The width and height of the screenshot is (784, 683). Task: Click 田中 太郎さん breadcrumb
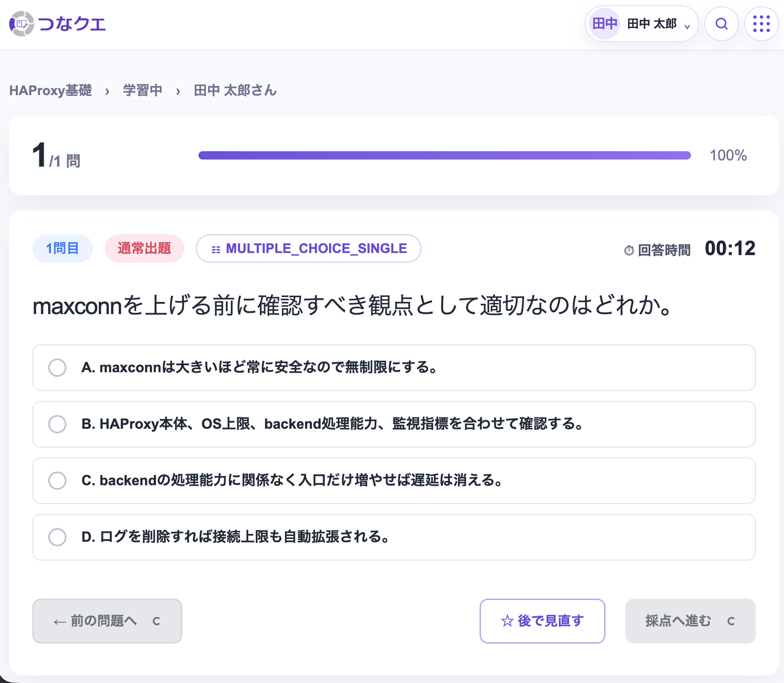[235, 90]
